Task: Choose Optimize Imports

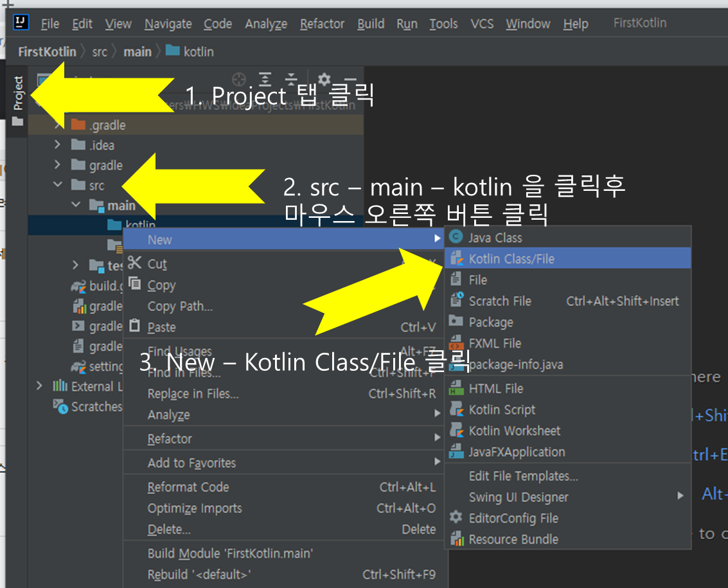Action: click(x=283, y=508)
